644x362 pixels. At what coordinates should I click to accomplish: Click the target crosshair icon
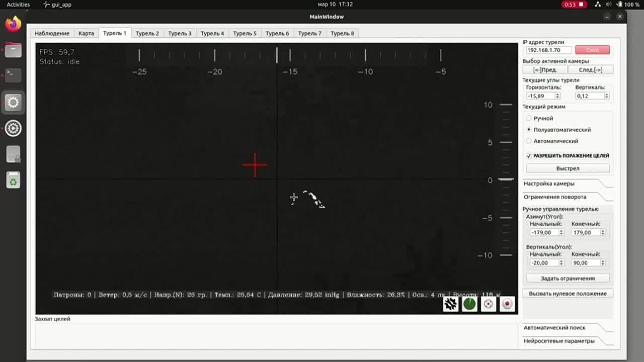[489, 304]
